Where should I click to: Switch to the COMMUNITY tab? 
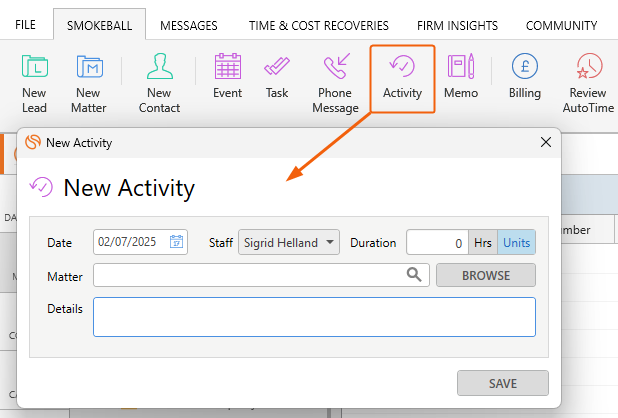pyautogui.click(x=561, y=26)
